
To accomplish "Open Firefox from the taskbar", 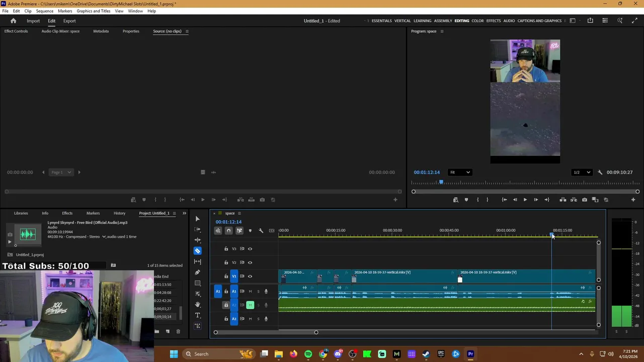I will [x=294, y=354].
